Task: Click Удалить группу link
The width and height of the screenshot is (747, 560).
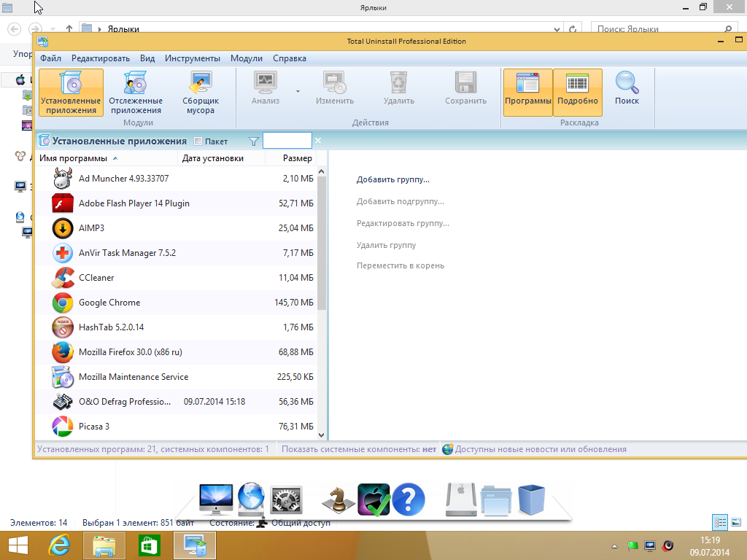Action: 387,245
